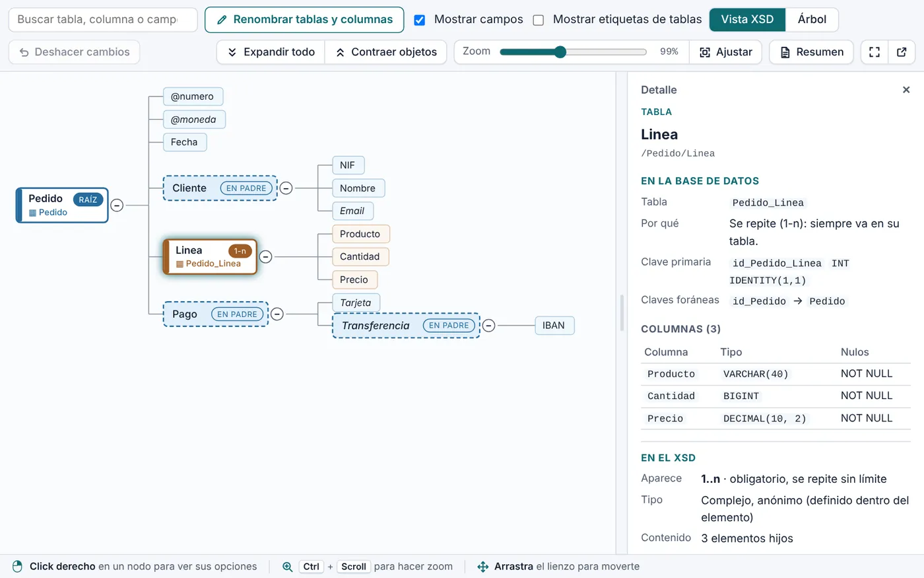Switch to Árbol view tab
Image resolution: width=924 pixels, height=578 pixels.
tap(812, 20)
